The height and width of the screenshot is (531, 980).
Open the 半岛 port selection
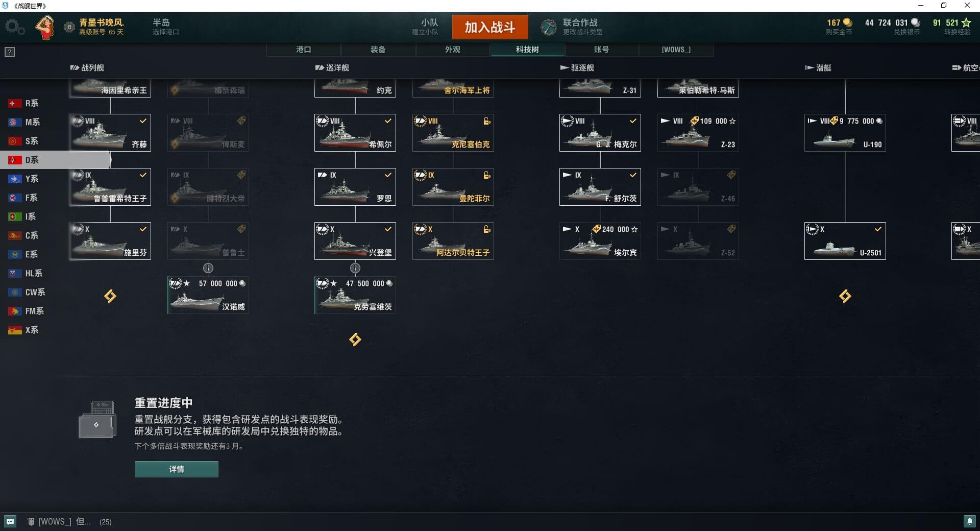point(165,27)
